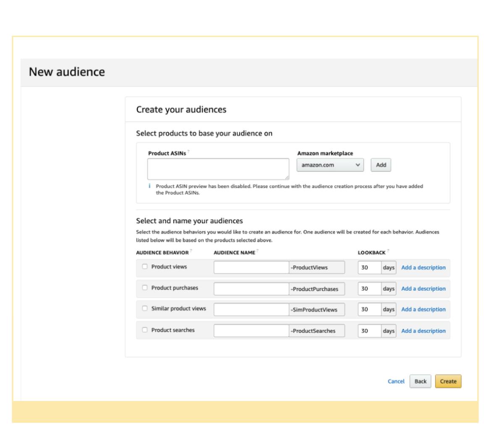This screenshot has height=432, width=504.
Task: Click the help icon beside LOOKBACK
Action: (x=388, y=251)
